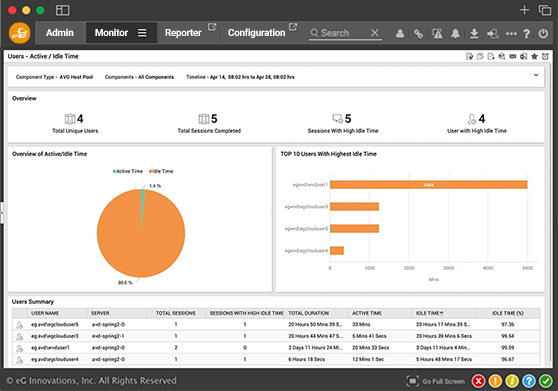Open the more options ellipsis menu

tap(511, 33)
